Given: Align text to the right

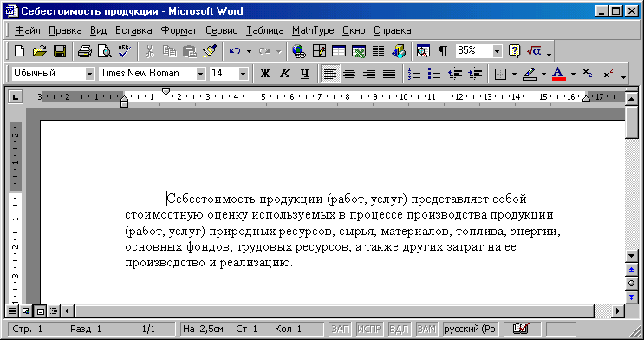Looking at the screenshot, I should (x=369, y=74).
